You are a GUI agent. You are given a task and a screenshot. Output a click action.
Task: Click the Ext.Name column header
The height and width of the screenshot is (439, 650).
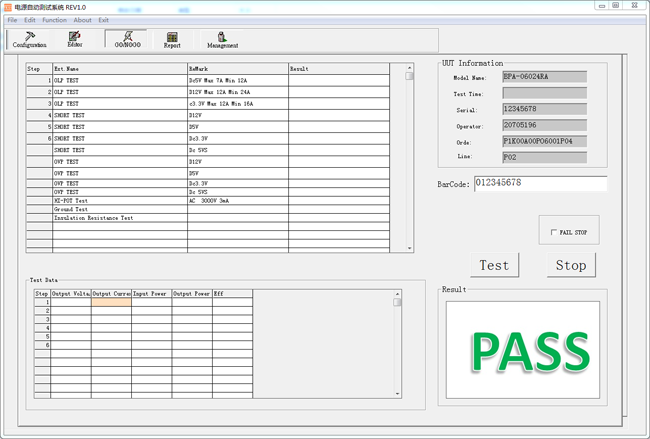120,69
